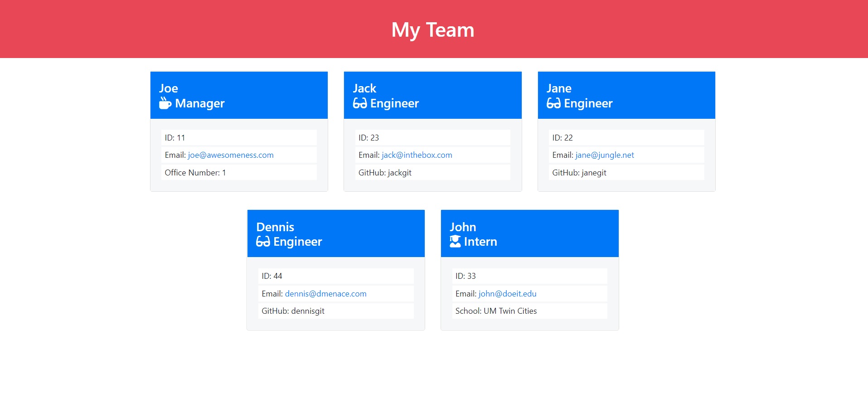Click the Engineer title on Dennis's card

[298, 242]
